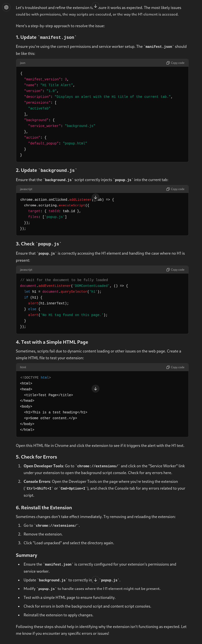Click the 'Click "Load unpacked"' list item
Viewport: 202px width, 644px height.
pyautogui.click(x=69, y=543)
